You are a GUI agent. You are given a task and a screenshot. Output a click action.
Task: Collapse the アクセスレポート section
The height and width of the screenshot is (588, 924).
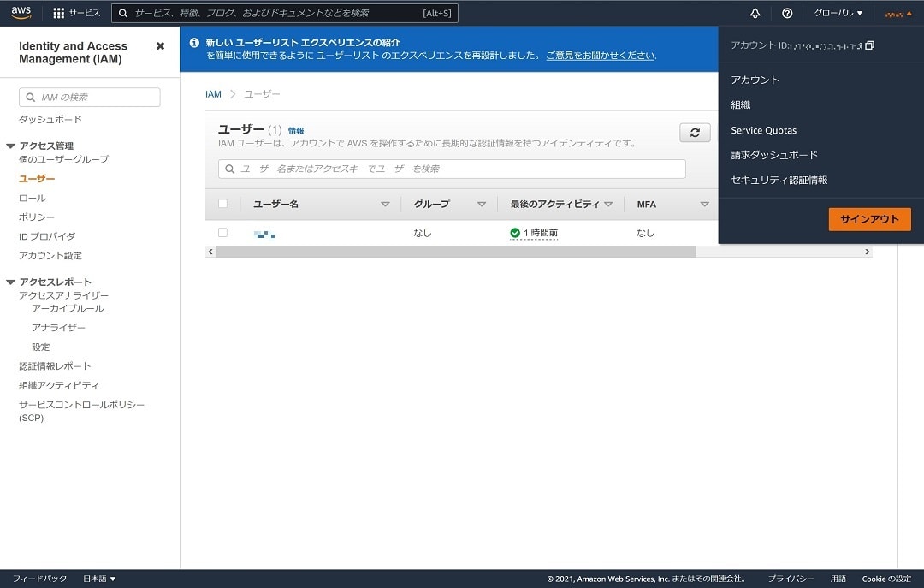tap(10, 282)
